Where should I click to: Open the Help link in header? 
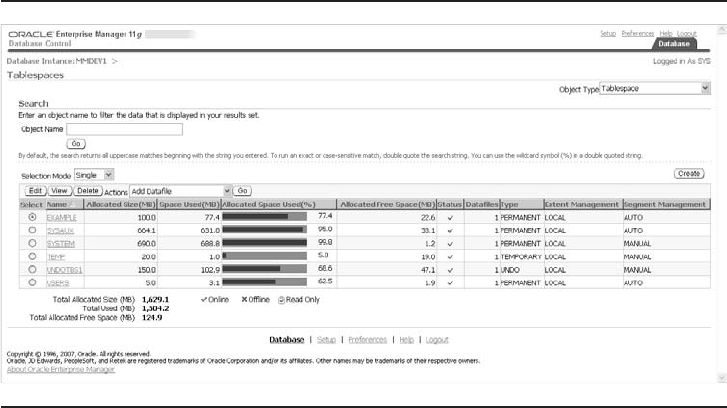[x=666, y=33]
